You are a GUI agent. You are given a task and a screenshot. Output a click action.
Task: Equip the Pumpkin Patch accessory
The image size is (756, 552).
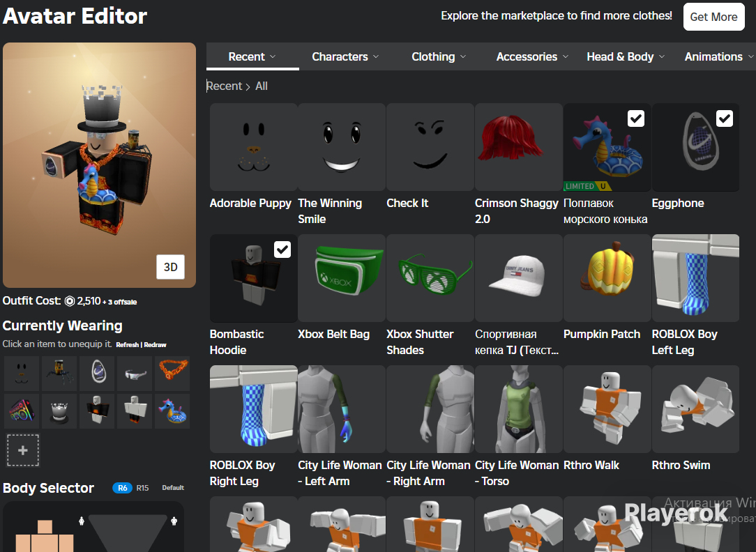pyautogui.click(x=607, y=278)
